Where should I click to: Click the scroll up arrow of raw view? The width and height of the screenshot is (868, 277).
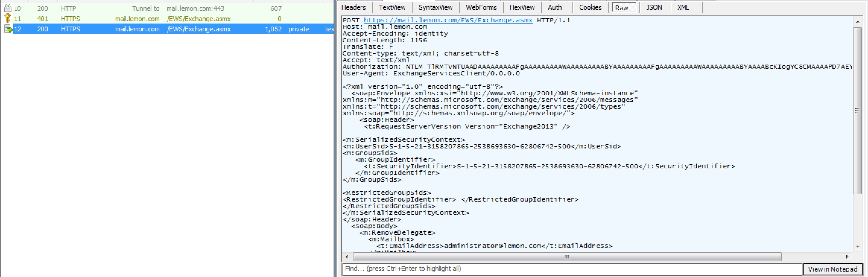(x=857, y=21)
